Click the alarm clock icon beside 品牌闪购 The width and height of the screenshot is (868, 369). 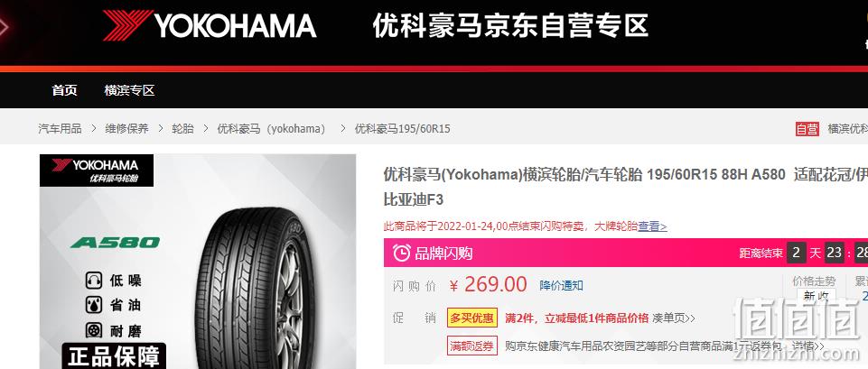pos(401,254)
